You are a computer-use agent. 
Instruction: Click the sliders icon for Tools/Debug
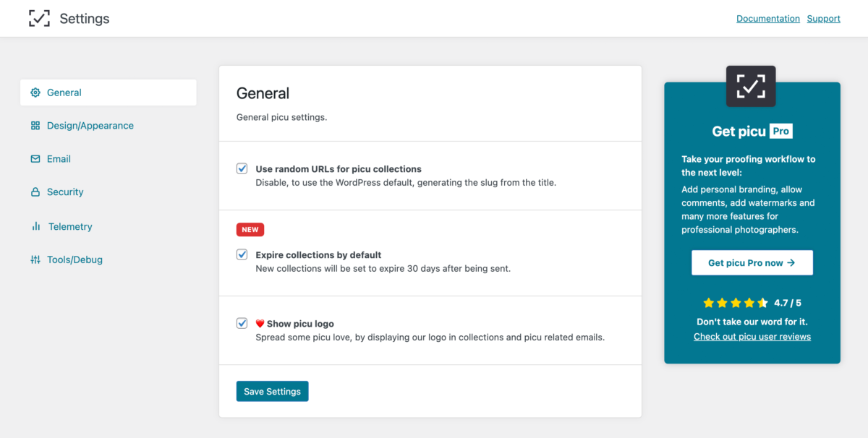(35, 259)
